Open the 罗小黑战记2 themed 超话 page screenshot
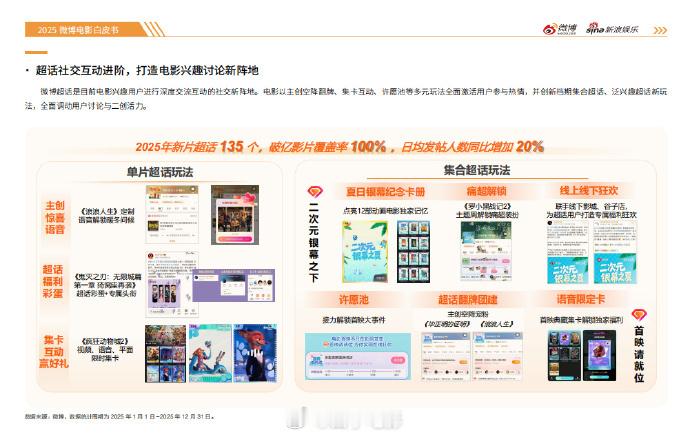The height and width of the screenshot is (437, 690). tap(486, 250)
